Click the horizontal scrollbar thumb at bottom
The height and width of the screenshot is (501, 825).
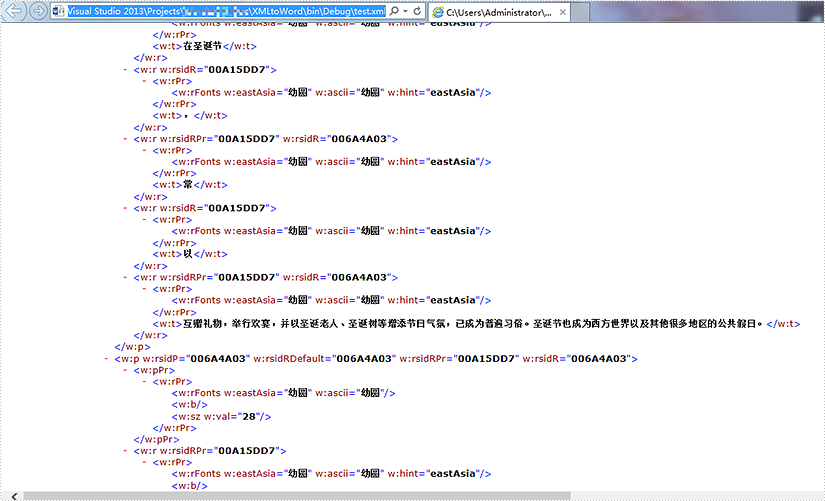tap(297, 496)
